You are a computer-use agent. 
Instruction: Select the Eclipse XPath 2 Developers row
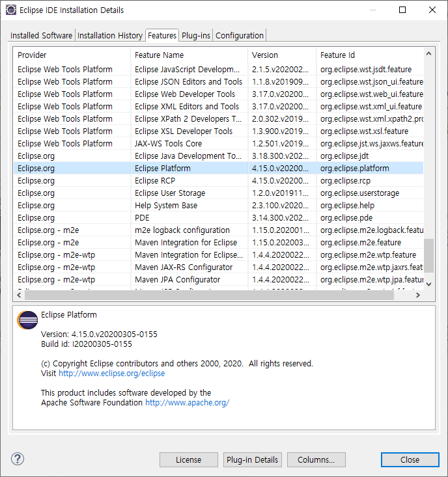[x=218, y=118]
